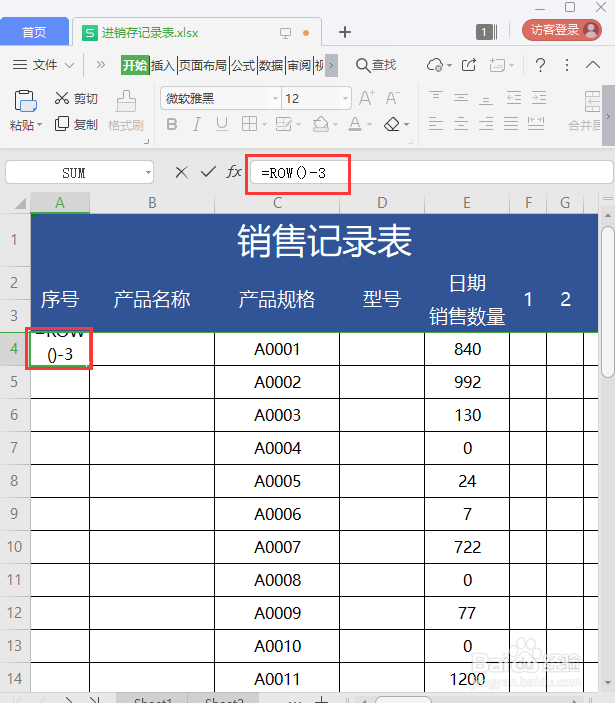The width and height of the screenshot is (615, 703).
Task: Click the Cut (剪切) scissors button
Action: 76,98
